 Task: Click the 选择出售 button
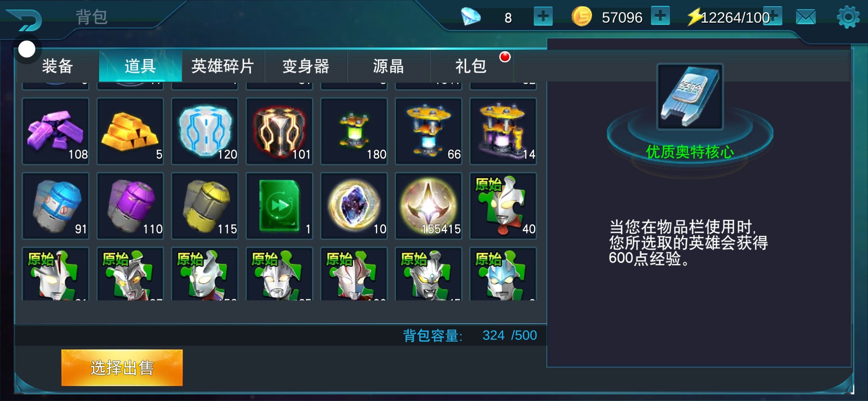[x=122, y=368]
